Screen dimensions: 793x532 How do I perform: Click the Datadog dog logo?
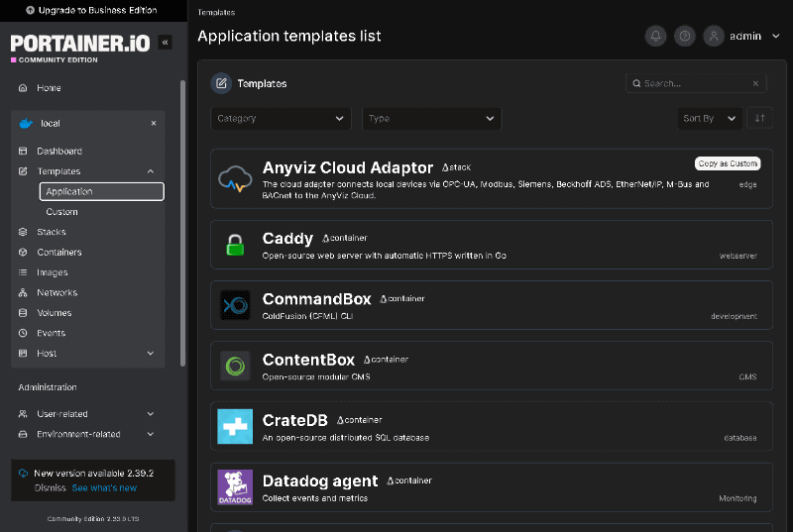235,487
